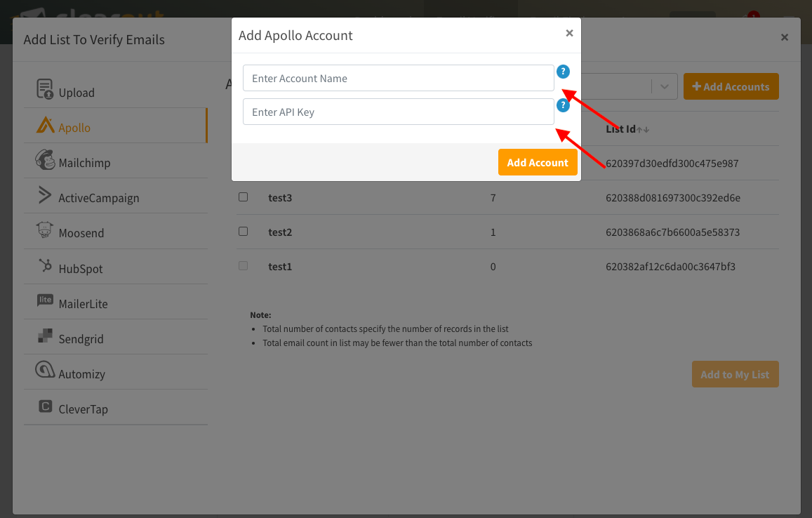Click the Apollo logo icon
The height and width of the screenshot is (518, 812).
coord(46,125)
